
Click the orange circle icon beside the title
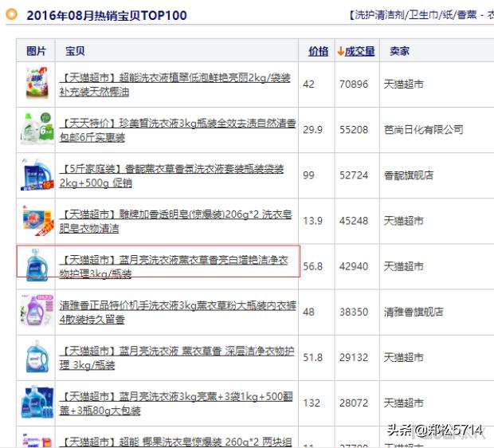click(12, 14)
